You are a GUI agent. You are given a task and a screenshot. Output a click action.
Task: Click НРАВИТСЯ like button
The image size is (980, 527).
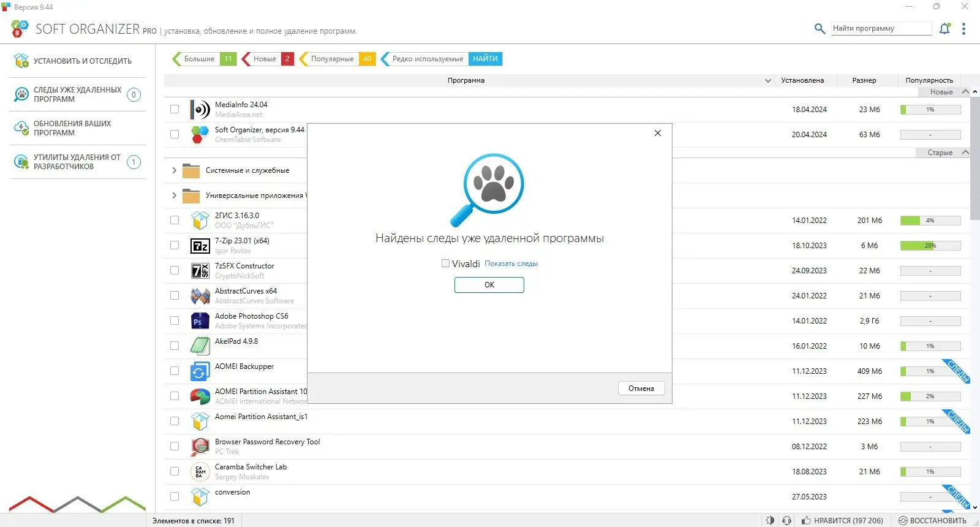[x=843, y=520]
